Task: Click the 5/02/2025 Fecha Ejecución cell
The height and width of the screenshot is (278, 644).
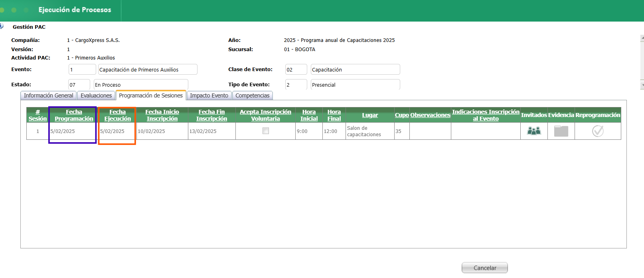Action: (117, 131)
